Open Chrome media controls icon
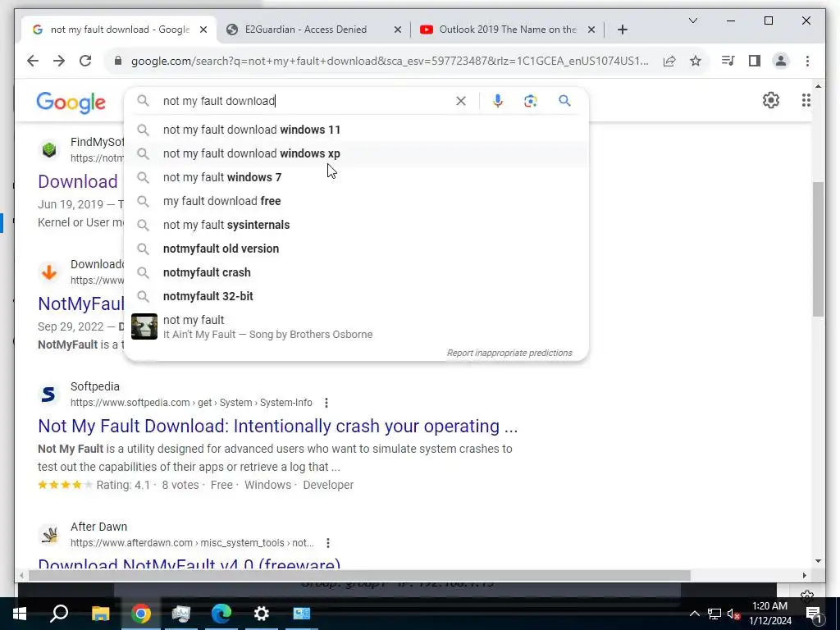 (x=728, y=61)
